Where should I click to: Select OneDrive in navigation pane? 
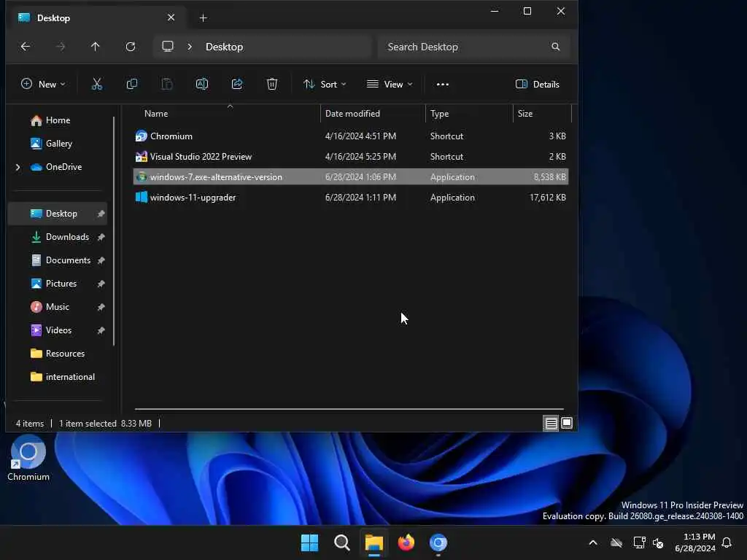56,167
